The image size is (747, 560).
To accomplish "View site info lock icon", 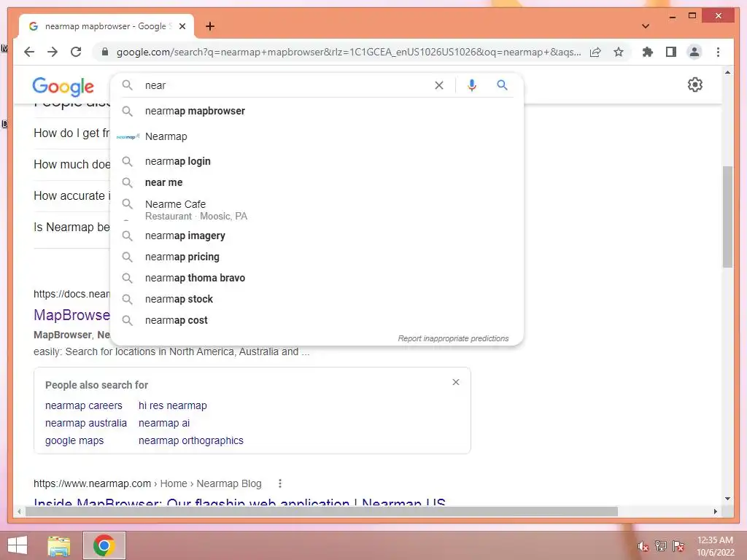I will point(105,52).
